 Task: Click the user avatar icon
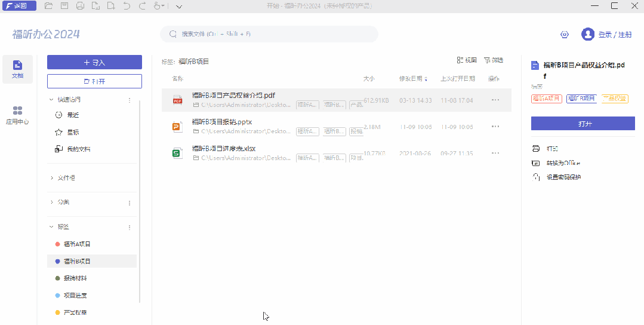pos(588,34)
